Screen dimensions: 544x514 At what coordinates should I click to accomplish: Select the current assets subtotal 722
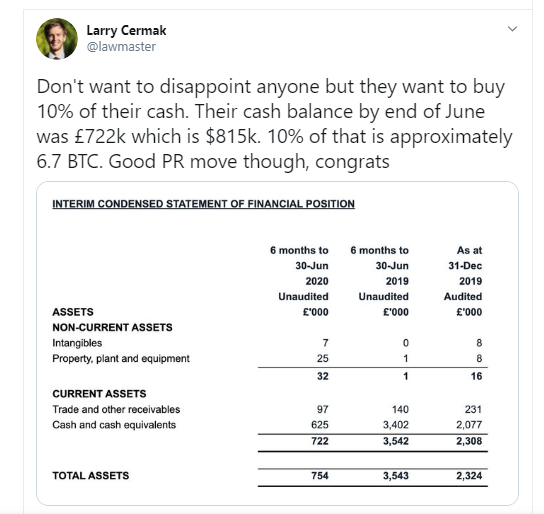coord(320,441)
